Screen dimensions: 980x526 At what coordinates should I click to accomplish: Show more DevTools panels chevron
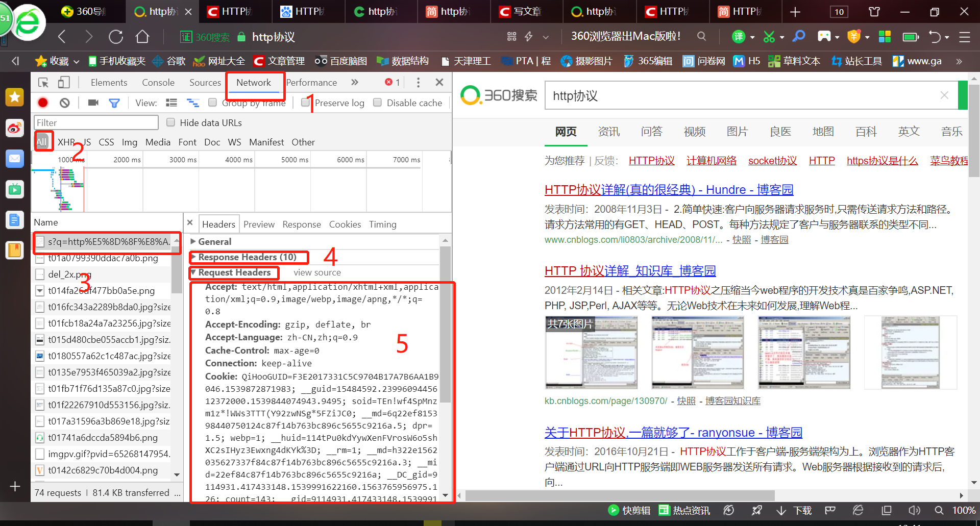coord(355,82)
